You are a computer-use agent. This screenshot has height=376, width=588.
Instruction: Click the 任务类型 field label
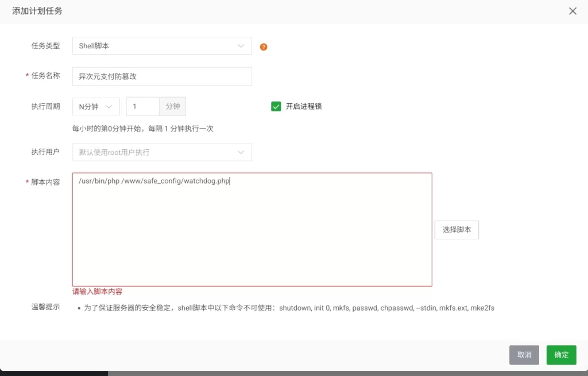coord(45,46)
